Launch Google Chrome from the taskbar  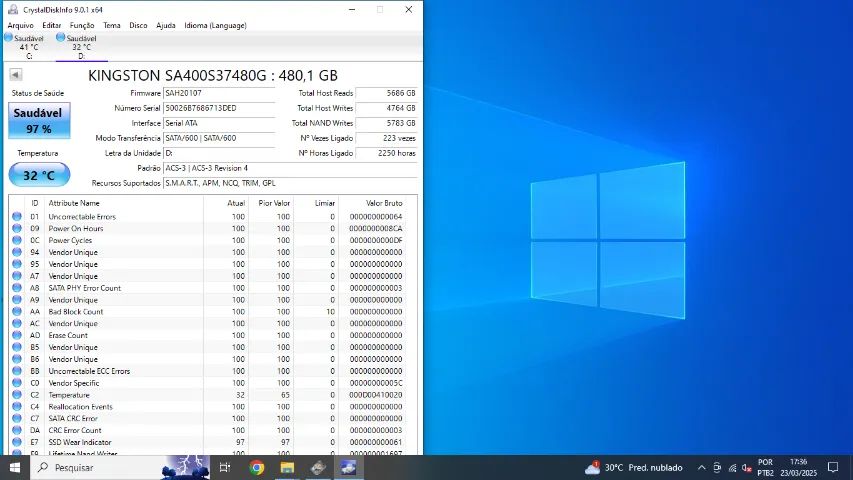(257, 467)
